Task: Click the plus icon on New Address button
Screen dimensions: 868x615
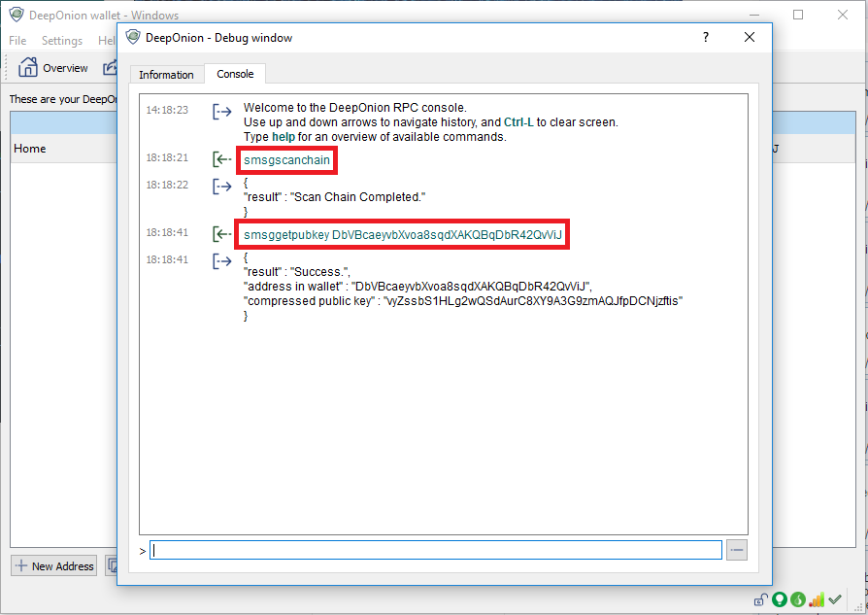Action: pyautogui.click(x=21, y=565)
